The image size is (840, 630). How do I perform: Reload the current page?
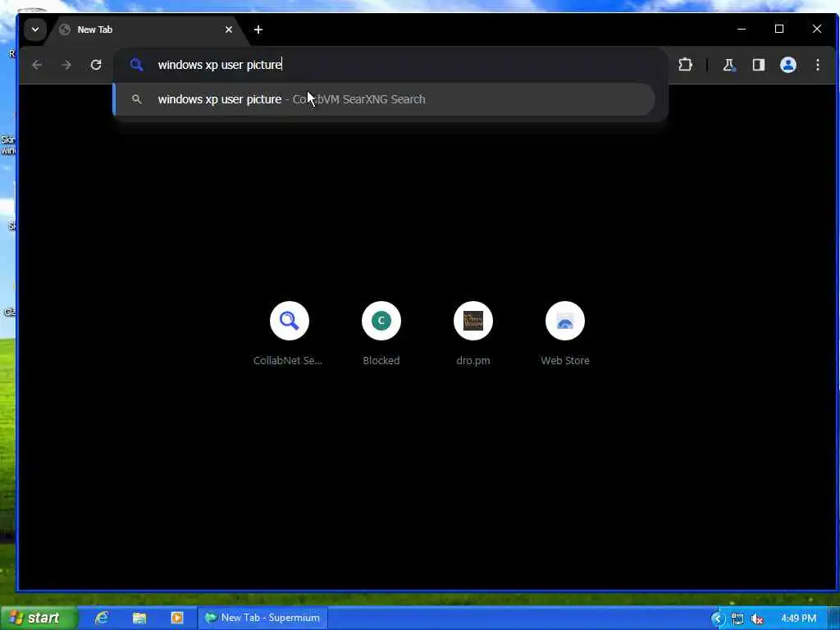pos(96,65)
